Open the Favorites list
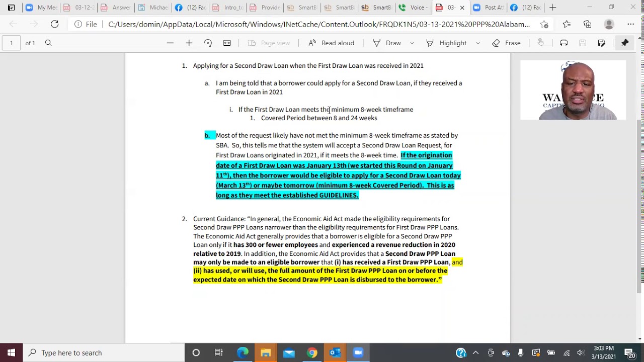644x362 pixels. pos(567,24)
